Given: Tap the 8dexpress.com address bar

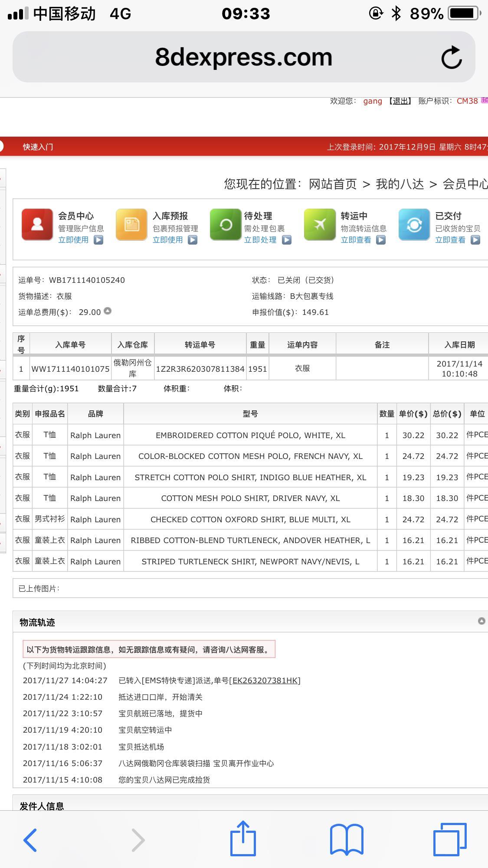Looking at the screenshot, I should 243,57.
